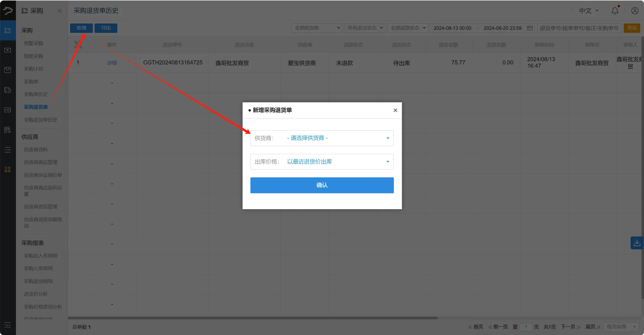
Task: Close the 新增采购退货单 dialog
Action: coord(395,110)
